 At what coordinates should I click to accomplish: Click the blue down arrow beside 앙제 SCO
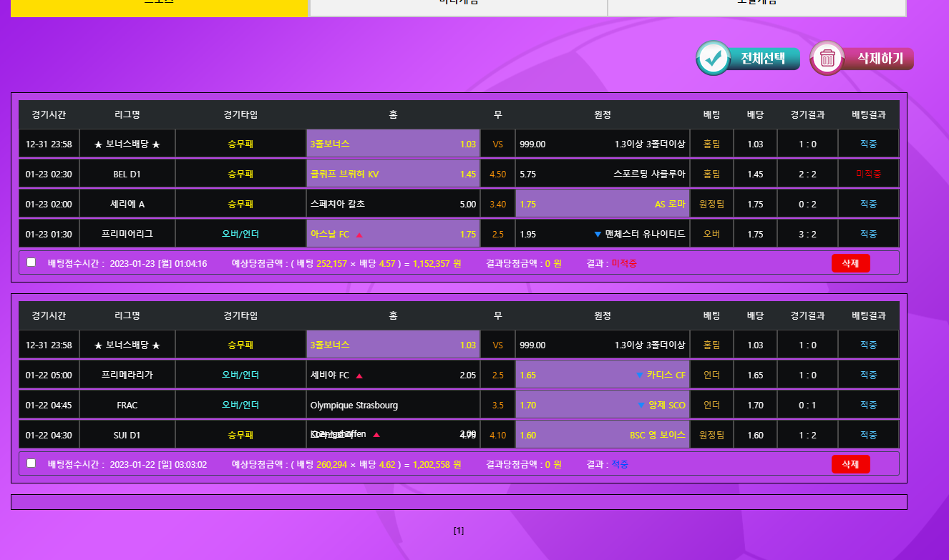click(641, 405)
